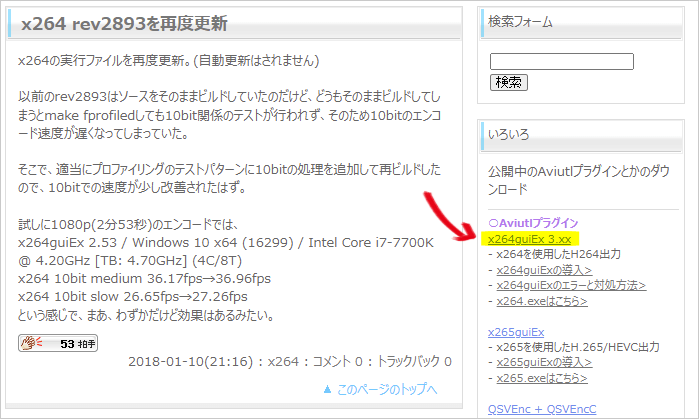Image resolution: width=699 pixels, height=419 pixels.
Task: Click the clapping hands icon
Action: 31,343
